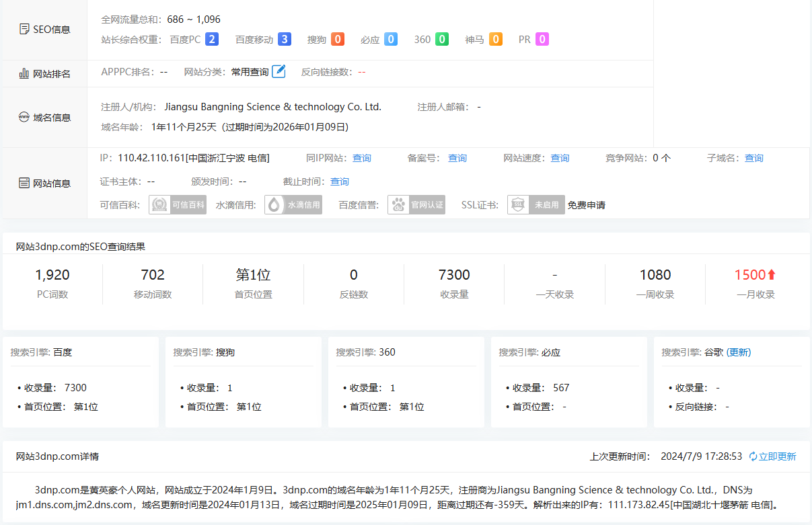Click 截止时间 查询 link
The height and width of the screenshot is (525, 812).
pos(340,181)
